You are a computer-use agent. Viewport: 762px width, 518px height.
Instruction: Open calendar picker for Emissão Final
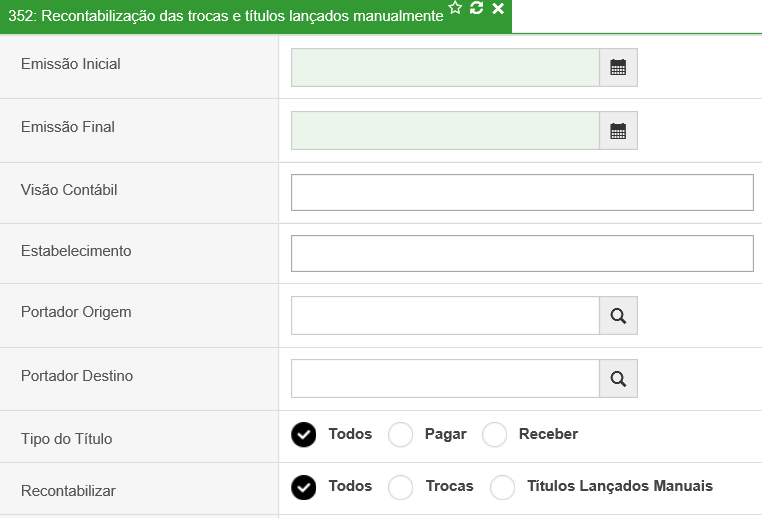pos(618,131)
